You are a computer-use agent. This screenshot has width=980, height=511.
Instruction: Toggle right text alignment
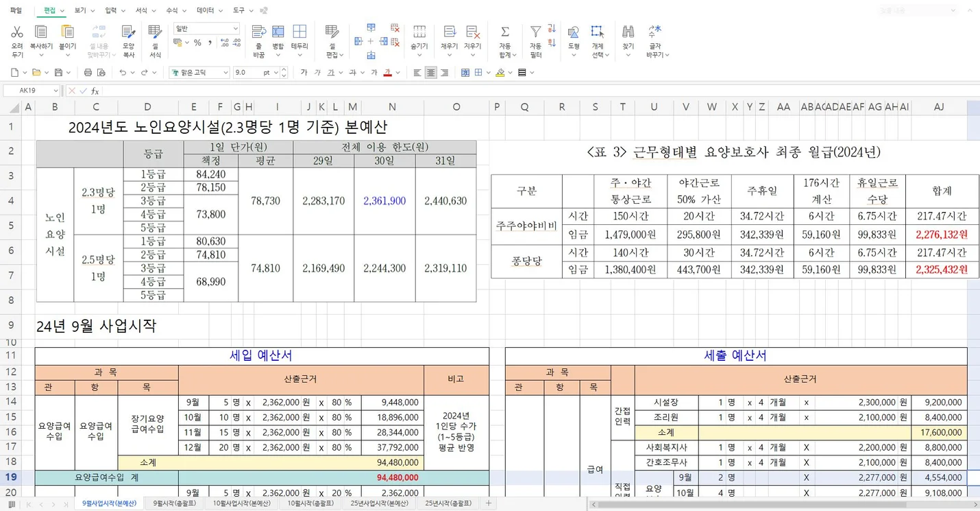(x=444, y=73)
